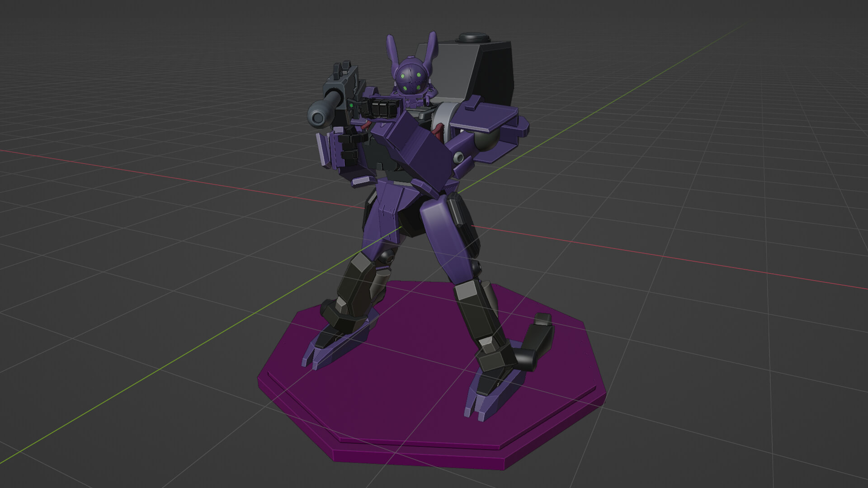Click the small gray bolt on the forearm

(458, 157)
